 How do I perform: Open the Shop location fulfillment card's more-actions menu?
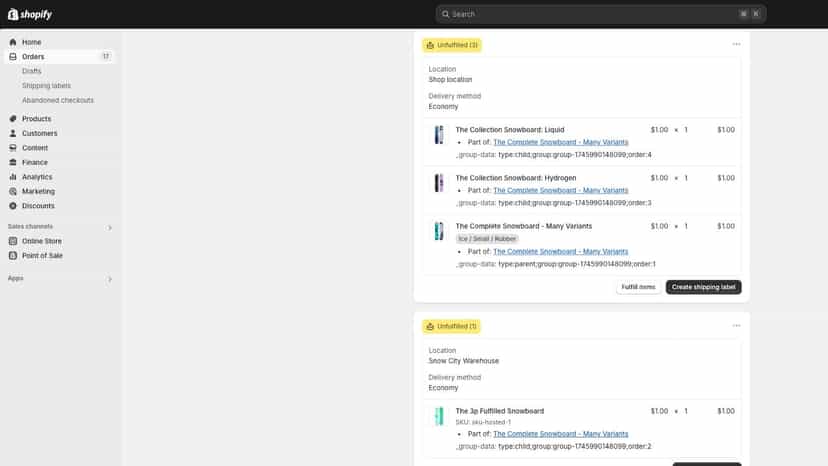coord(736,44)
